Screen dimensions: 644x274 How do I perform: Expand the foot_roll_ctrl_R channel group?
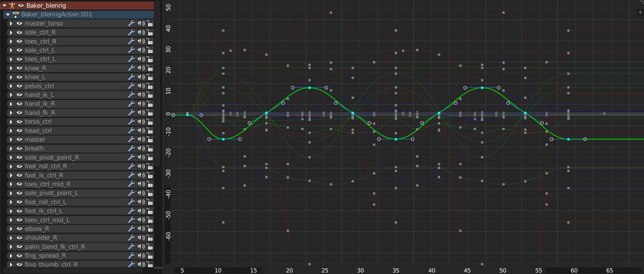(x=11, y=166)
